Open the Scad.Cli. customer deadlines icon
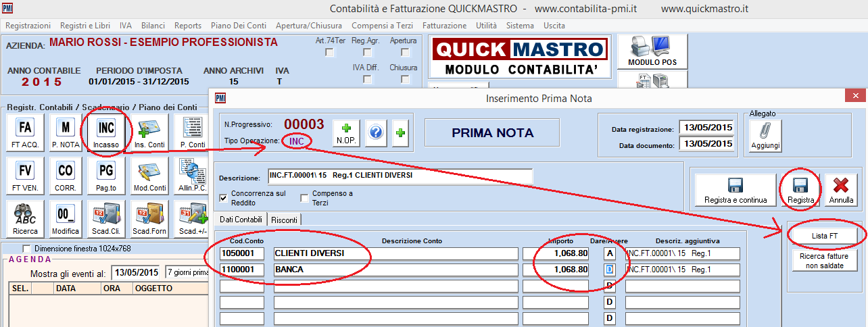The image size is (868, 327). [x=106, y=218]
